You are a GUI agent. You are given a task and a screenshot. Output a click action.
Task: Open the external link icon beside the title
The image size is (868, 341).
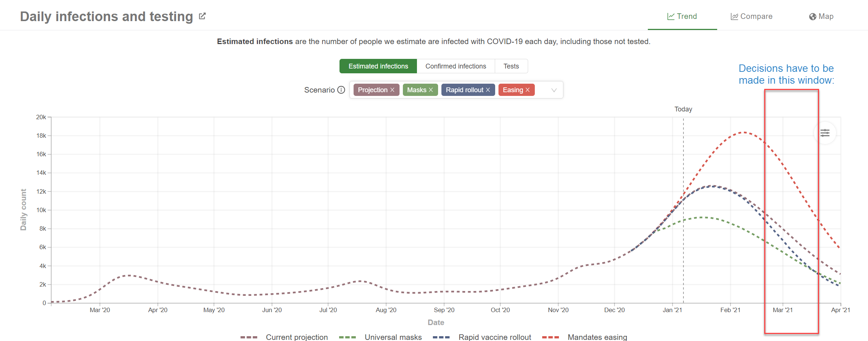coord(202,16)
